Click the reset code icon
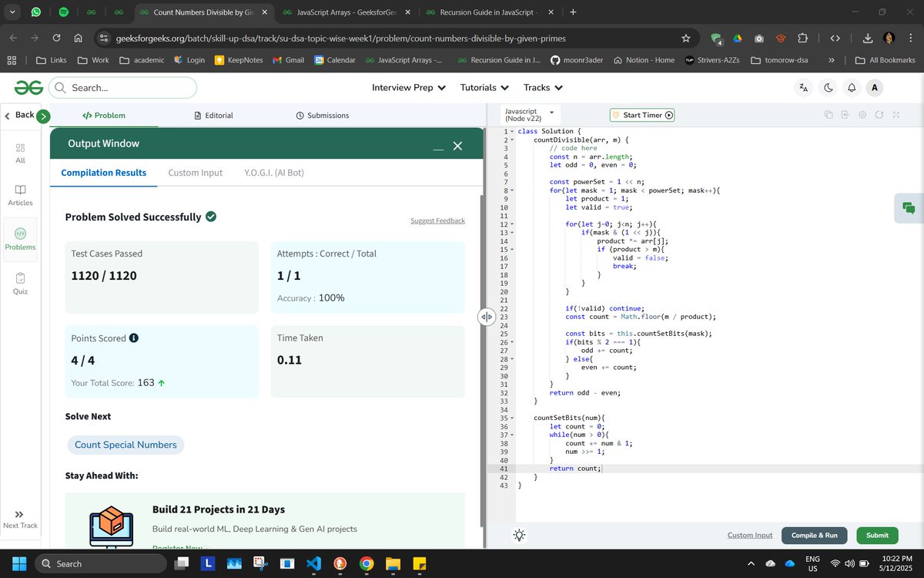Screen dimensions: 924x578 879,115
